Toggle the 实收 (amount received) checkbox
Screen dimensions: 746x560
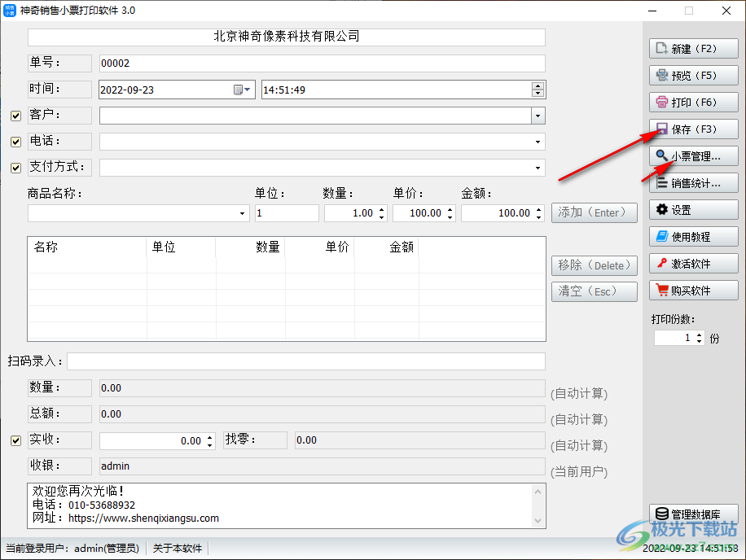coord(15,440)
